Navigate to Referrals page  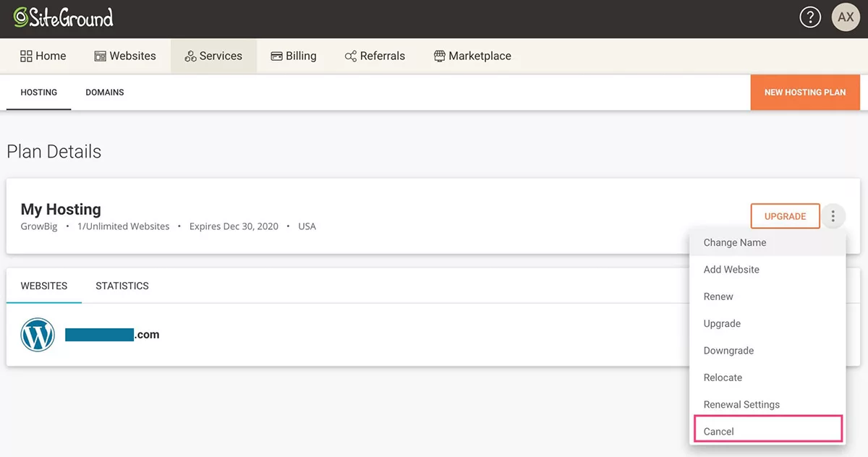coord(375,56)
